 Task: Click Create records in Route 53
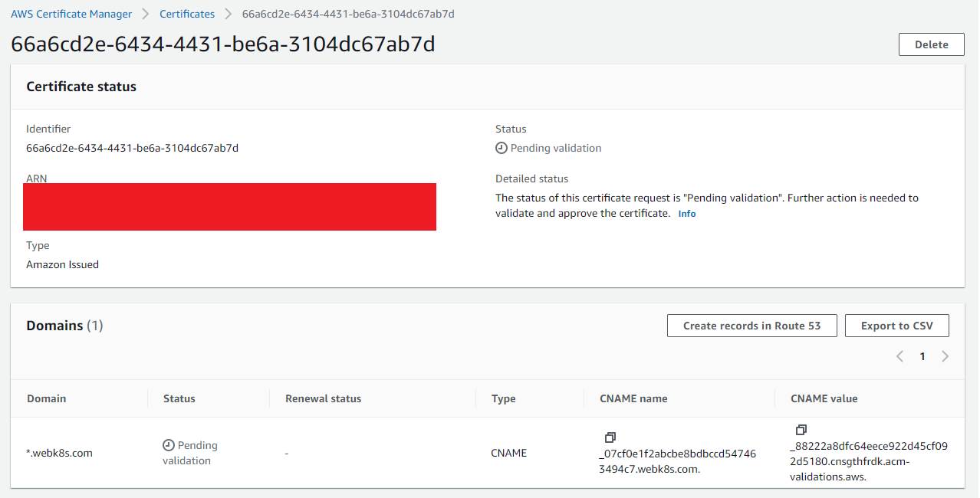click(x=751, y=325)
